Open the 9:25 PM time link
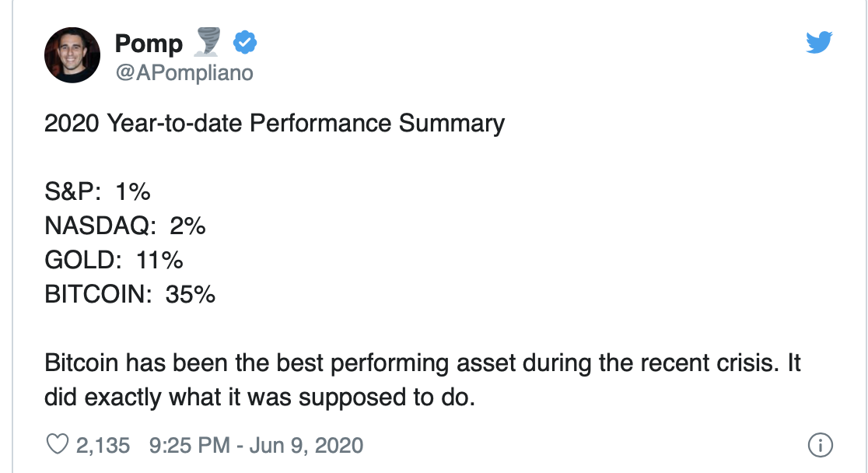Screen dimensions: 868x473 tap(189, 445)
